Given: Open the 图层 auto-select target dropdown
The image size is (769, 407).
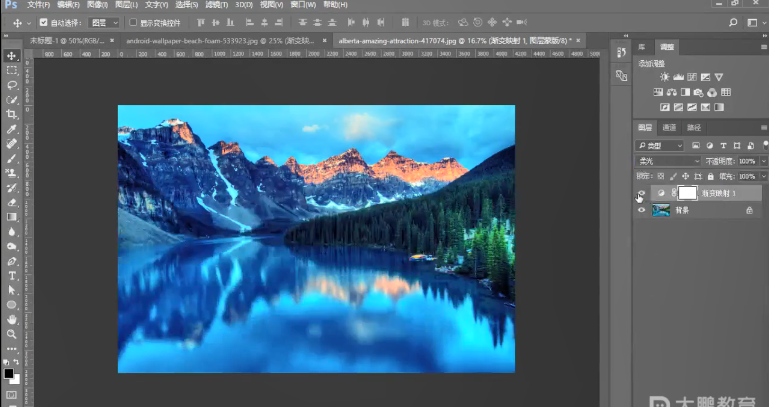Looking at the screenshot, I should (x=103, y=21).
